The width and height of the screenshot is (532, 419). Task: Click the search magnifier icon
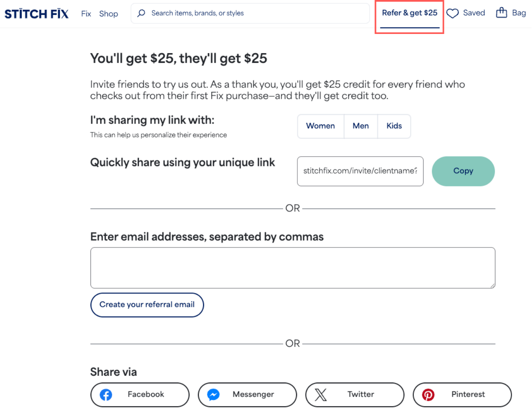[141, 13]
